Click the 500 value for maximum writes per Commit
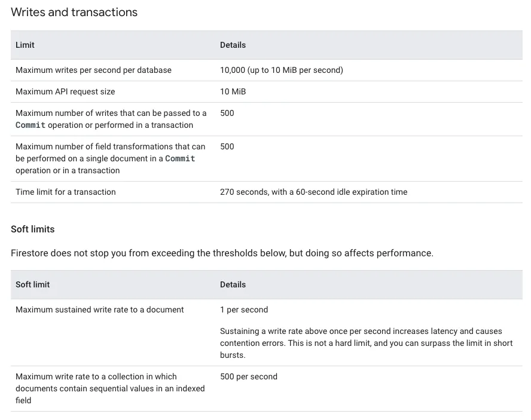Image resolution: width=531 pixels, height=420 pixels. coord(227,113)
